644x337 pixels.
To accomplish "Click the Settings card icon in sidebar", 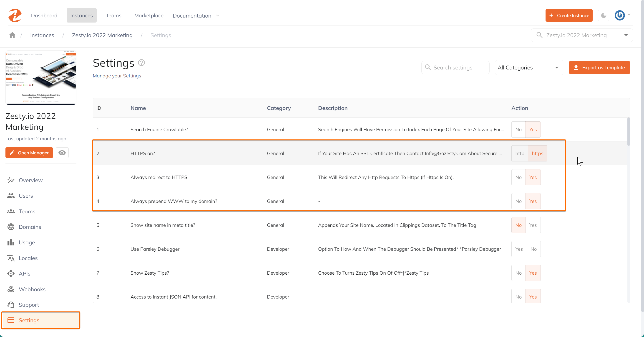I will tap(11, 320).
